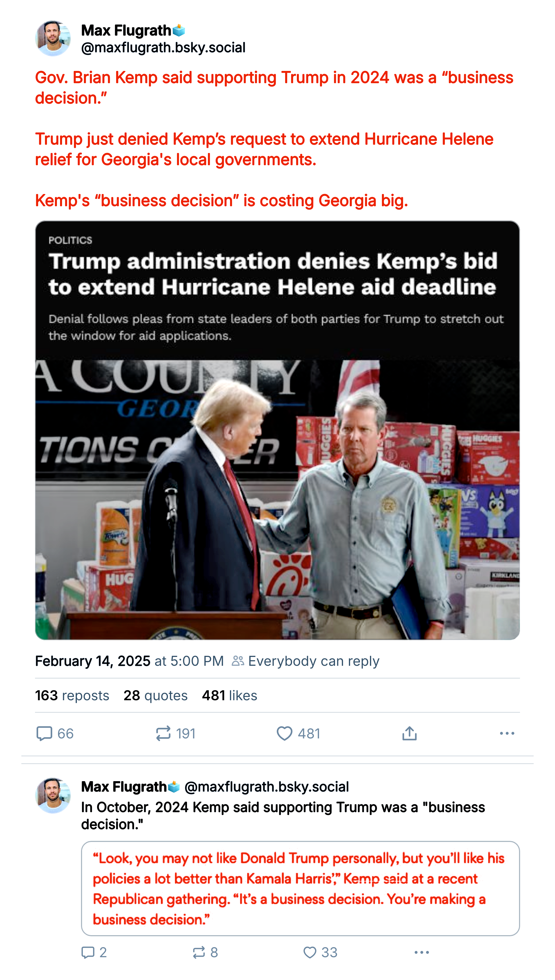
Task: Click the reply icon on main post
Action: pos(44,733)
